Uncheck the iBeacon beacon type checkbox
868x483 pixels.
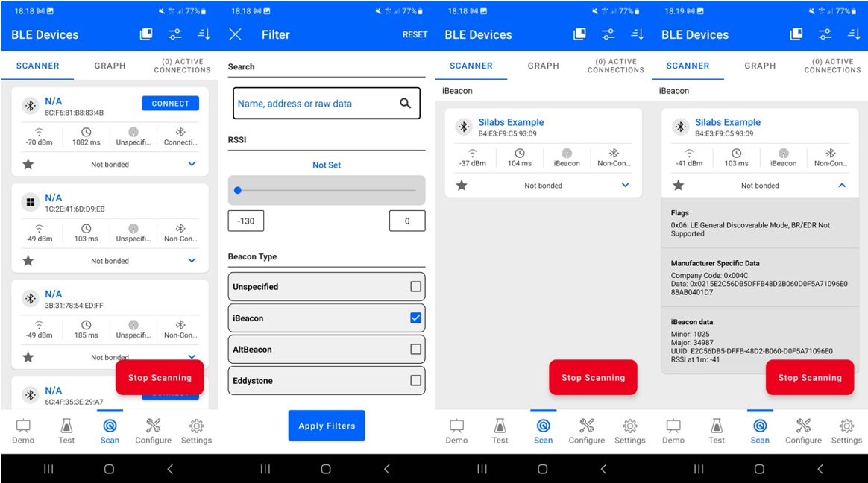415,318
